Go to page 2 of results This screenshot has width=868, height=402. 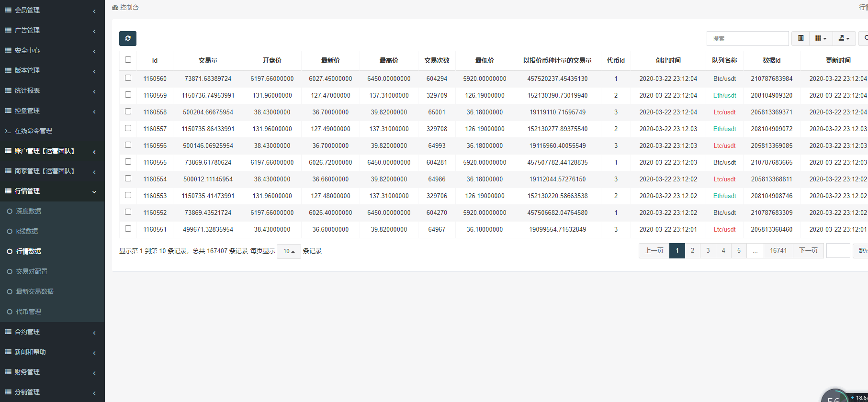coord(692,251)
